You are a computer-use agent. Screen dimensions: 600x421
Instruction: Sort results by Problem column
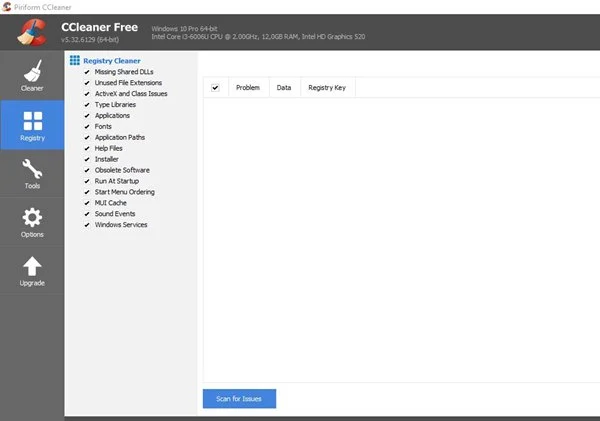tap(248, 88)
